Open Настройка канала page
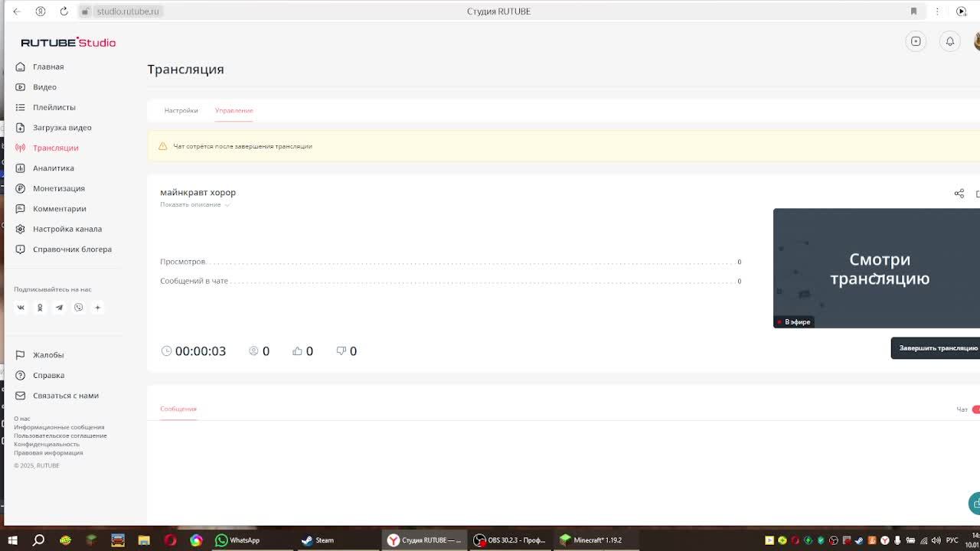Viewport: 980px width, 551px height. pos(67,229)
